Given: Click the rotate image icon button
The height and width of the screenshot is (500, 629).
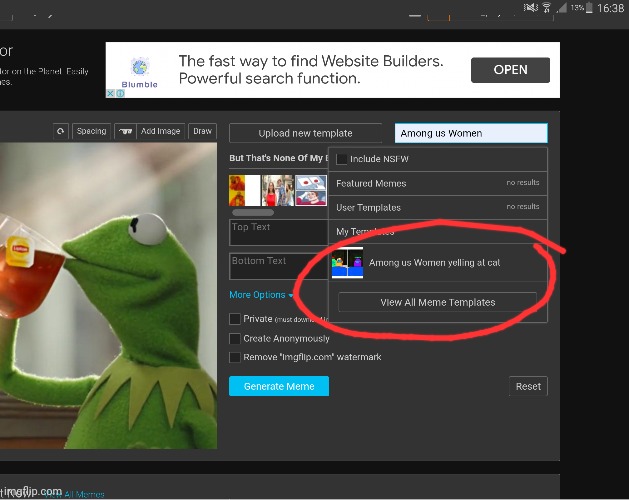Looking at the screenshot, I should (x=61, y=131).
